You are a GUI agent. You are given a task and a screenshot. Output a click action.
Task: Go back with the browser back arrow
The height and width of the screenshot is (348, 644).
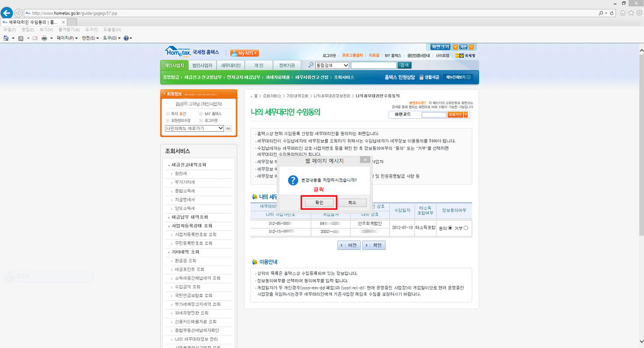[x=6, y=13]
